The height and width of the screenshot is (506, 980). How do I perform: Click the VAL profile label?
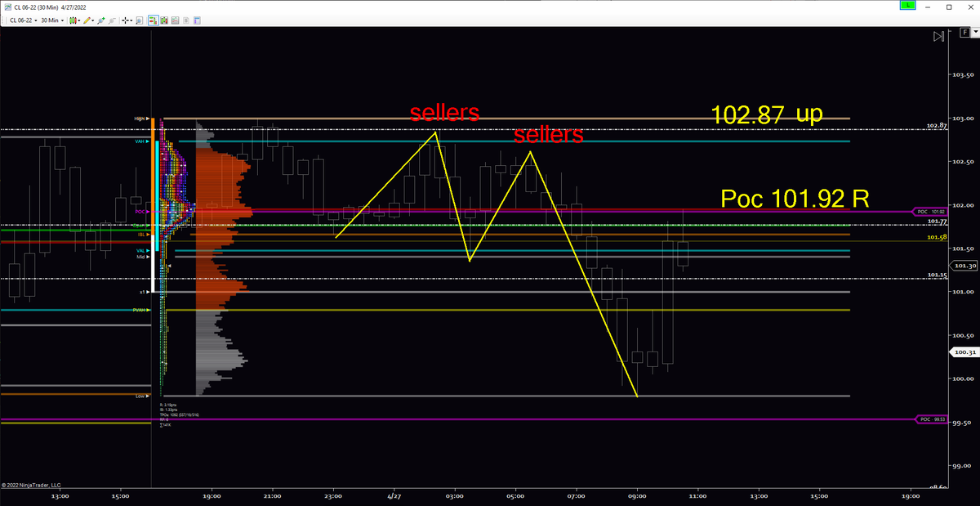coord(142,251)
